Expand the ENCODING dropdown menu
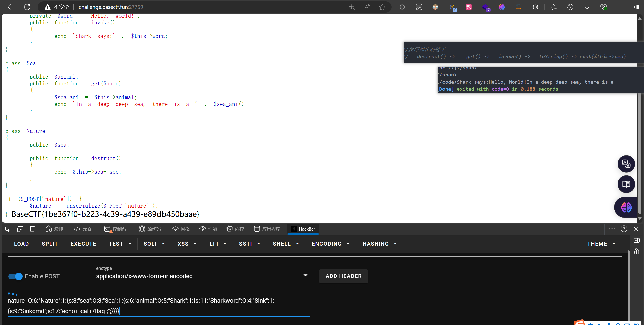The height and width of the screenshot is (325, 644). tap(331, 244)
